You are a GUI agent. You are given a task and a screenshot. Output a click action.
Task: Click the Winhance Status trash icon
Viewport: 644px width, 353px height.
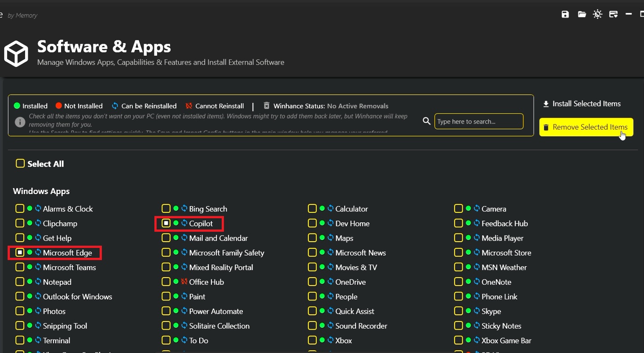[x=267, y=106]
